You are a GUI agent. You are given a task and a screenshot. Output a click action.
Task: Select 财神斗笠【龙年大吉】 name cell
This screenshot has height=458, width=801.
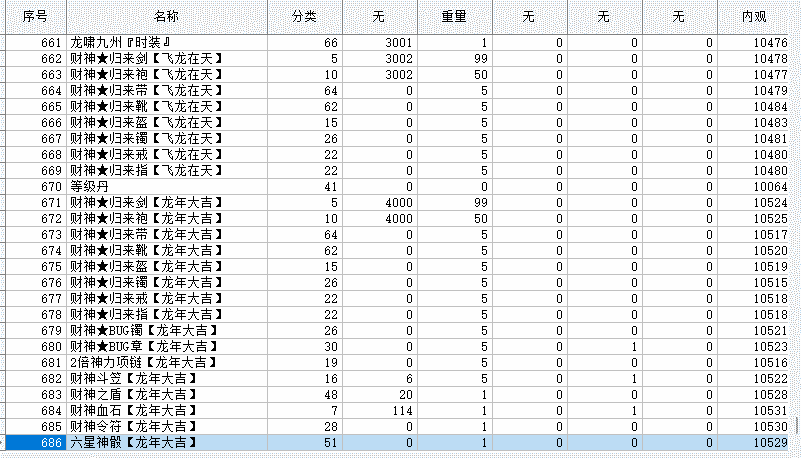[167, 378]
